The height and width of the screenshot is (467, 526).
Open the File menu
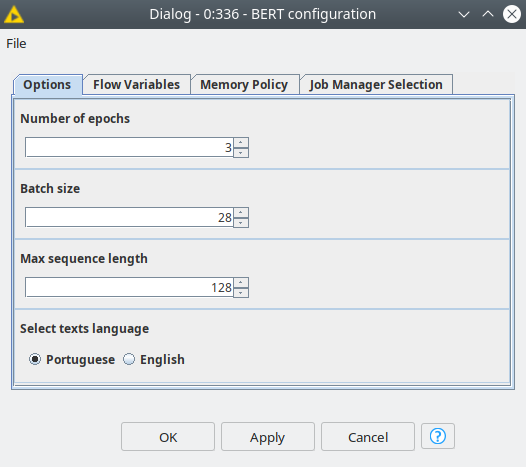(x=16, y=44)
